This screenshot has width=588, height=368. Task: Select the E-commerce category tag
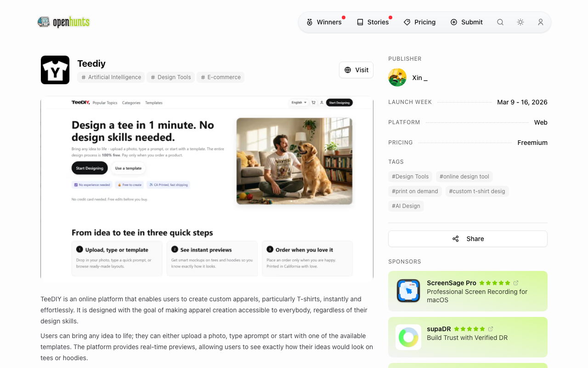pyautogui.click(x=220, y=77)
